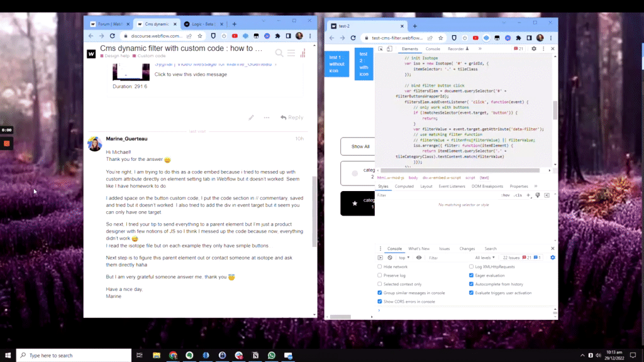Image resolution: width=644 pixels, height=362 pixels.
Task: Check the Preserve log option
Action: [x=379, y=275]
